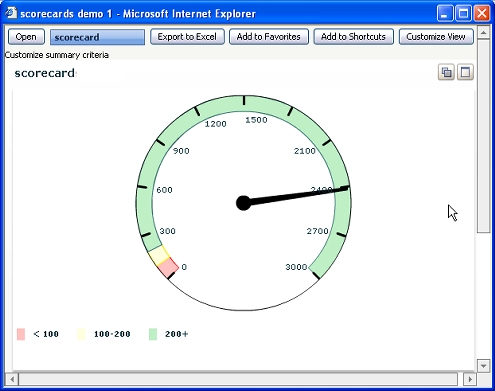This screenshot has height=391, width=495.
Task: Click the maximize panel icon
Action: [x=465, y=72]
